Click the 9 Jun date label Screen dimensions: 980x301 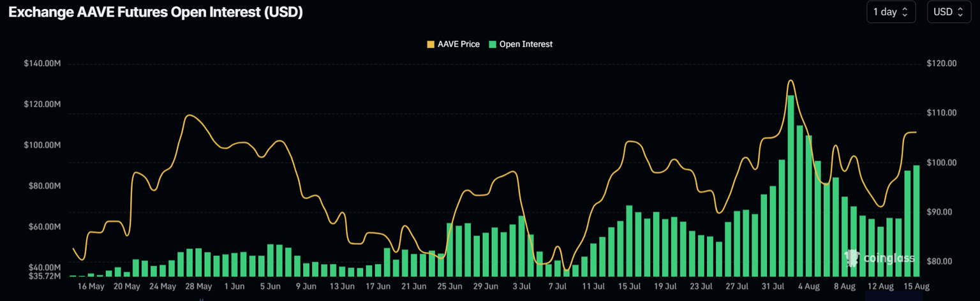306,287
